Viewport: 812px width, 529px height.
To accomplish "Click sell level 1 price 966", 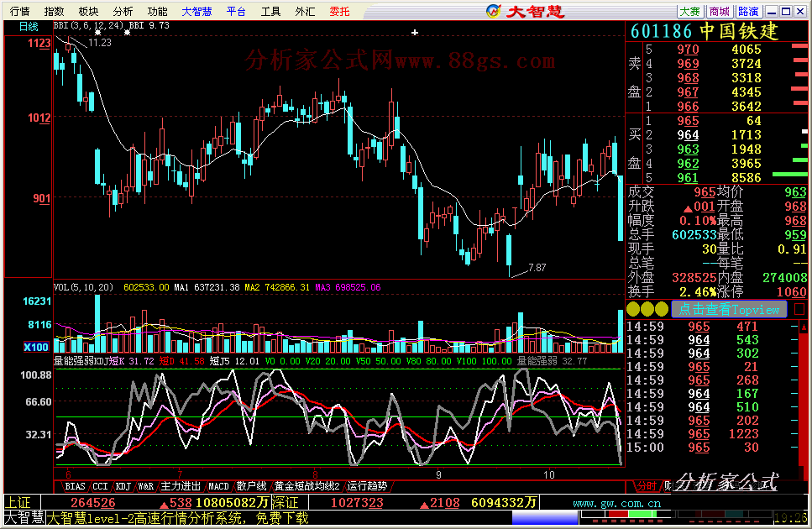I will coord(688,106).
